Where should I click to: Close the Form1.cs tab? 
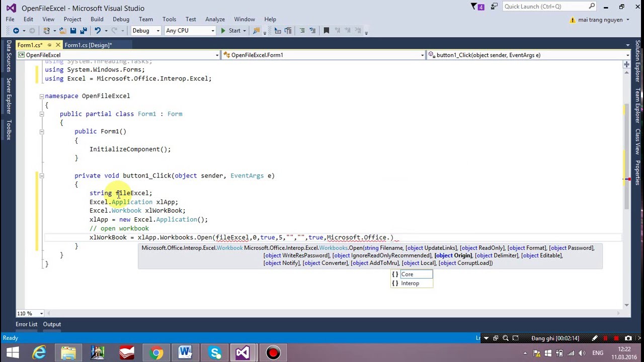tap(58, 45)
